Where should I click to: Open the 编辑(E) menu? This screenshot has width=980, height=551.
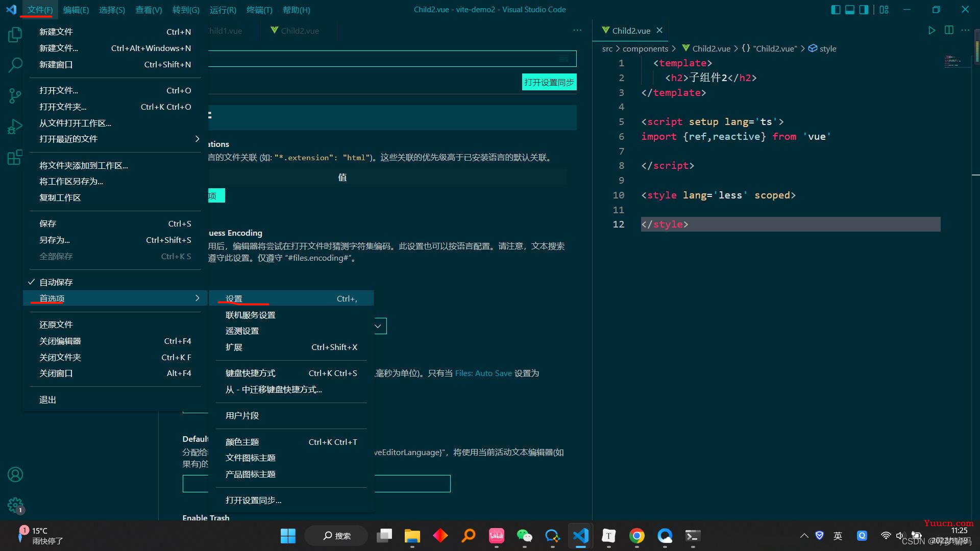coord(76,10)
